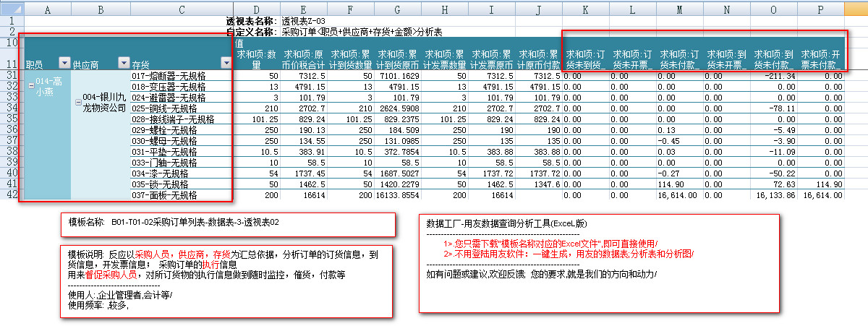Click the 求和项:订货未到货 column heading
Screen dimensions: 868x326
tap(585, 59)
